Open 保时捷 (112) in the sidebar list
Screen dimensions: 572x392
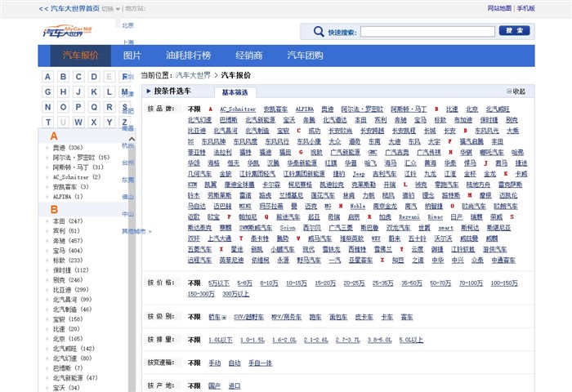[71, 269]
